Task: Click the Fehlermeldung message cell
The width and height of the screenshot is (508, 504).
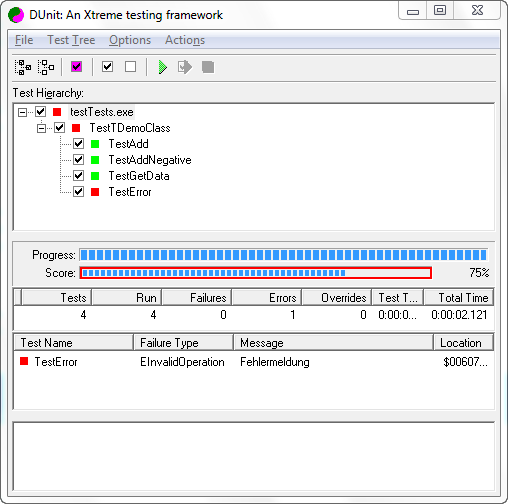Action: click(x=275, y=362)
